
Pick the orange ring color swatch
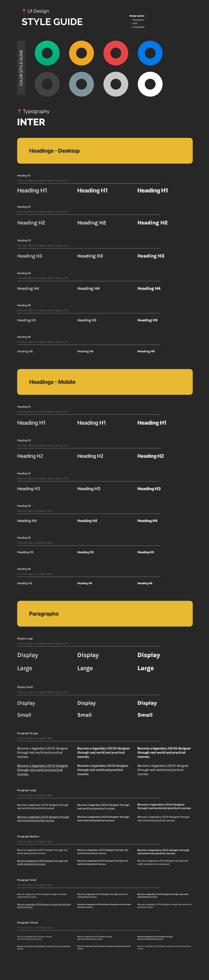(x=81, y=53)
